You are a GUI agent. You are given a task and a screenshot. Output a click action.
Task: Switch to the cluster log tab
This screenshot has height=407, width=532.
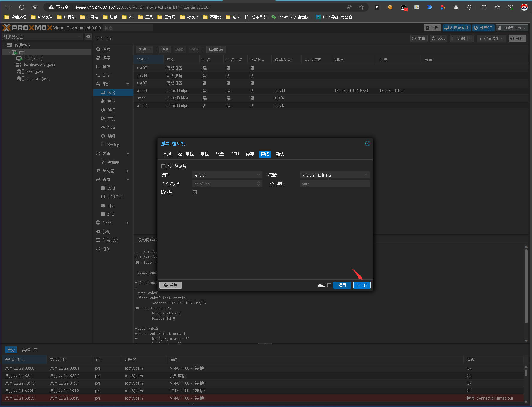pyautogui.click(x=30, y=349)
